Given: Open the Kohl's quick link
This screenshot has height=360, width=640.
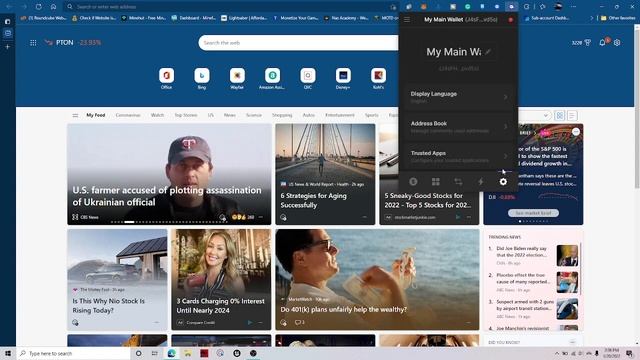Looking at the screenshot, I should 378,78.
